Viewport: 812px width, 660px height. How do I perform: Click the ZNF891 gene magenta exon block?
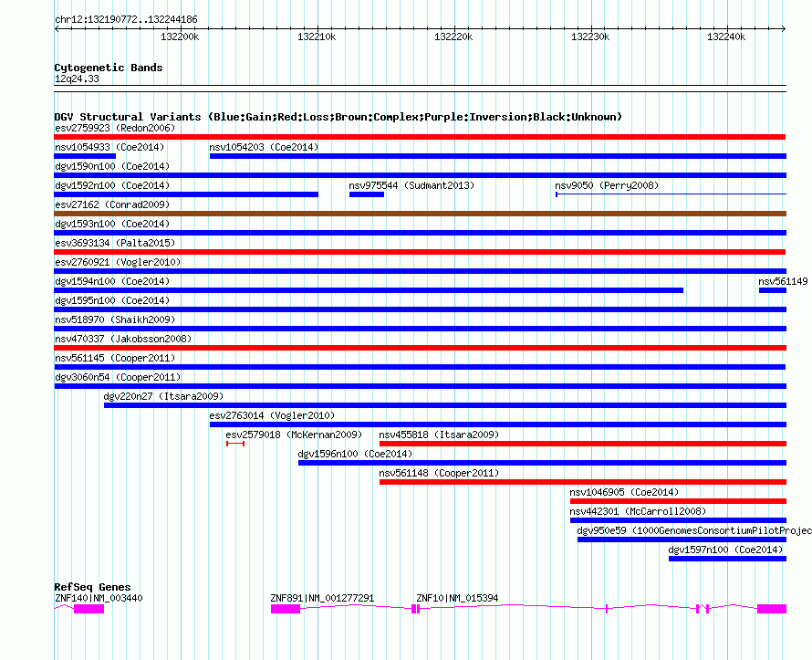285,609
